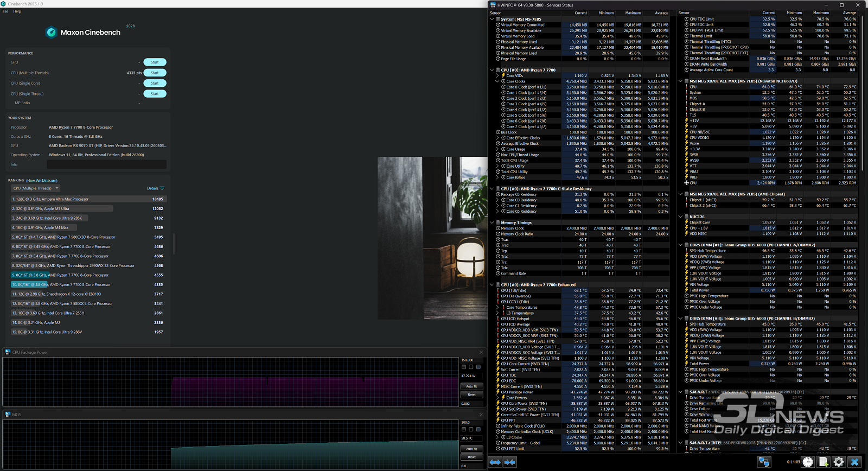Close the CPU Package Power graph
The height and width of the screenshot is (471, 868).
(481, 352)
